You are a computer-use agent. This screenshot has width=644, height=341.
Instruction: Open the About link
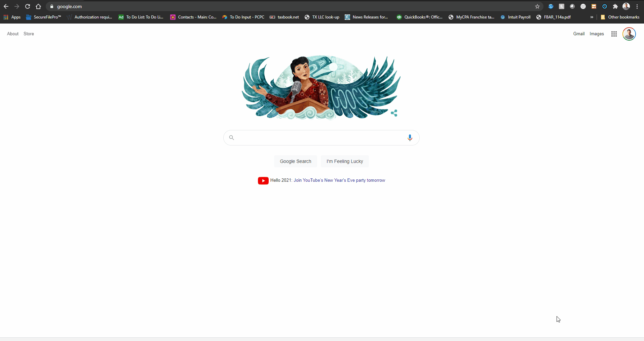point(13,34)
